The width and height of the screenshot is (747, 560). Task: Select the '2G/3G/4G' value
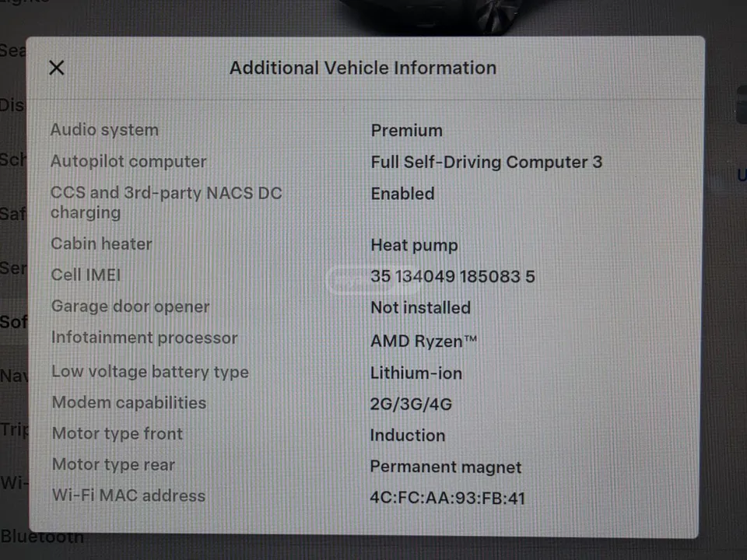point(411,404)
